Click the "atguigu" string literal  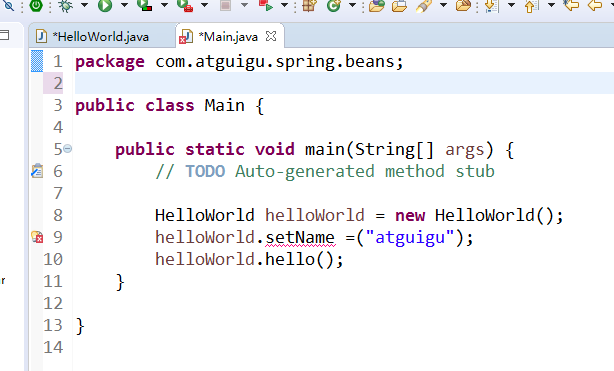[x=410, y=237]
